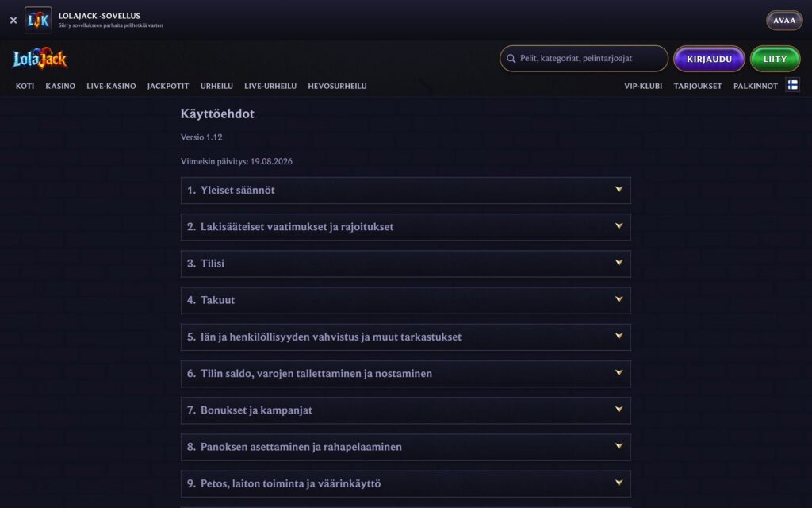
Task: Open the PALKINNOT link
Action: point(756,86)
